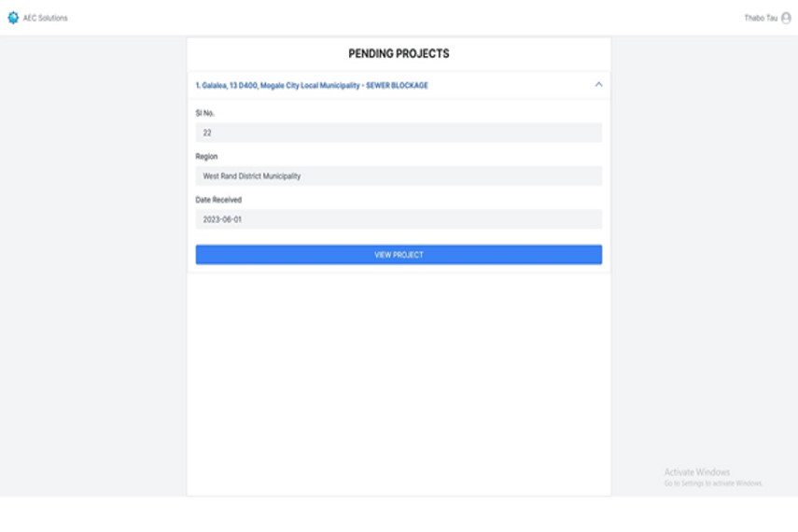Viewport: 798px width, 532px height.
Task: Click the Activate Windows watermark title
Action: (696, 472)
